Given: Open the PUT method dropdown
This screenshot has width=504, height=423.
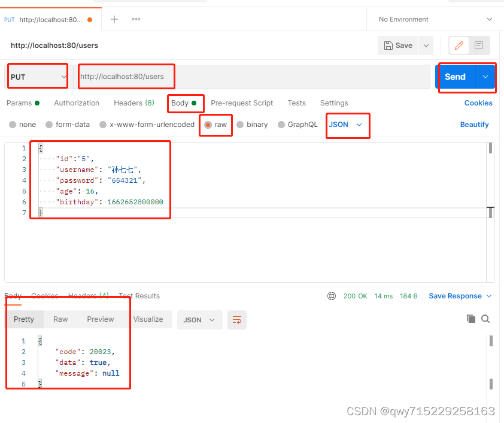Looking at the screenshot, I should [x=38, y=77].
